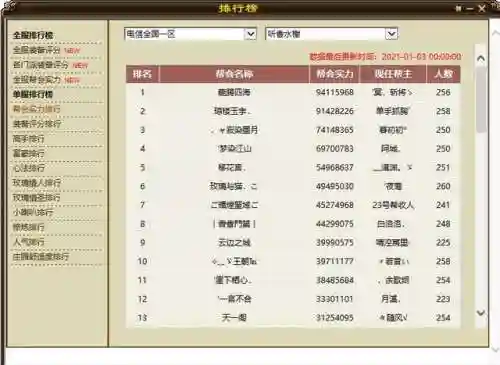Click guild strength value 54968637
500x365 pixels.
pyautogui.click(x=335, y=167)
